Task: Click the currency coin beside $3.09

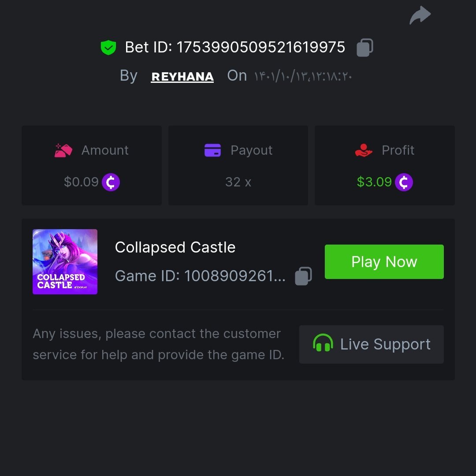Action: pyautogui.click(x=404, y=182)
